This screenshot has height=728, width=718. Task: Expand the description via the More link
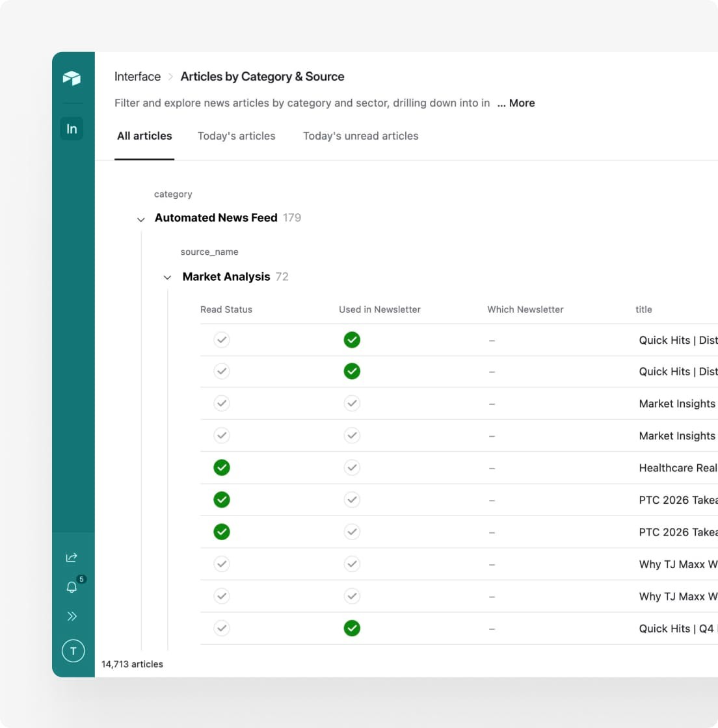(x=516, y=103)
